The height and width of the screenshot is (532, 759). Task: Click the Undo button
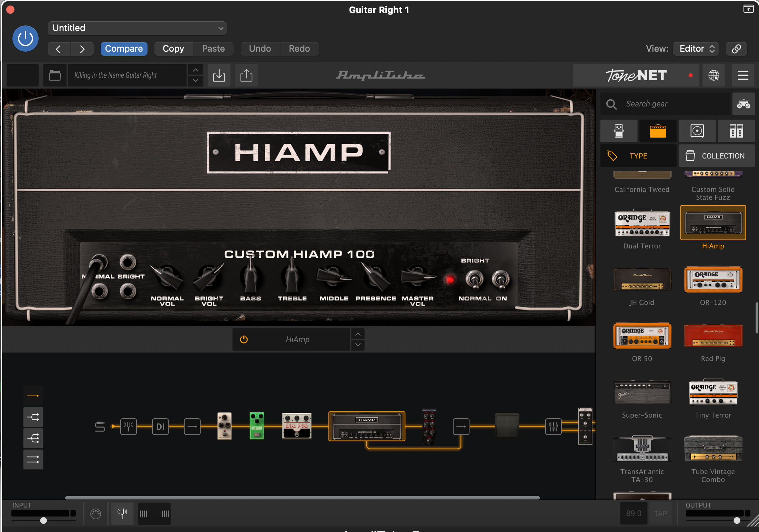260,49
